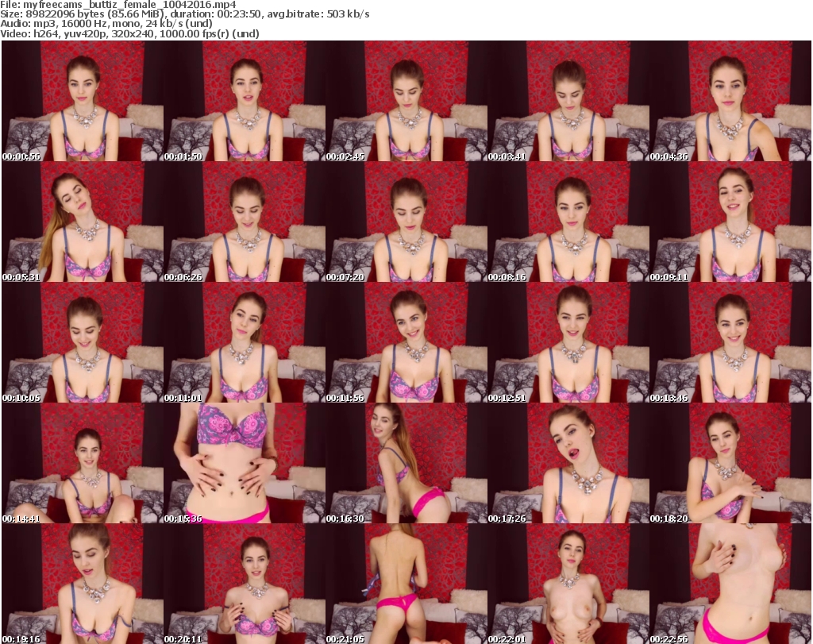
Task: Click the 00:17:26 timestamp label
Action: pyautogui.click(x=508, y=519)
